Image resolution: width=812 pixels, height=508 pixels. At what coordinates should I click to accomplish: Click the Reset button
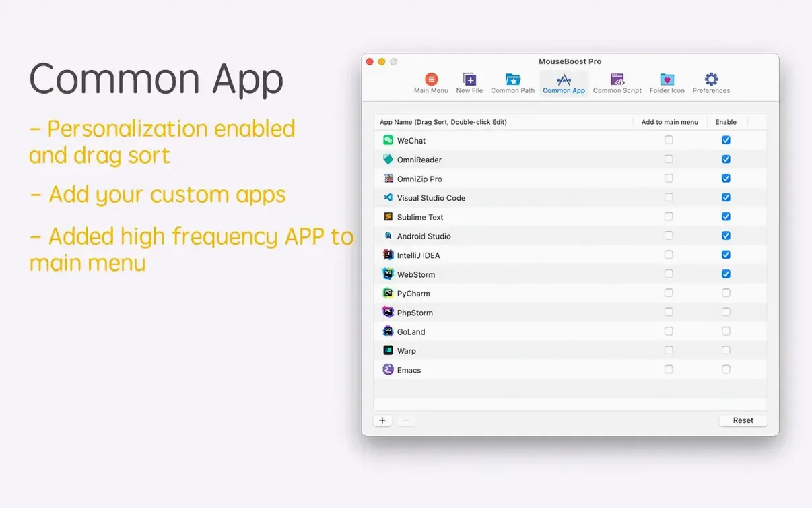pos(743,420)
